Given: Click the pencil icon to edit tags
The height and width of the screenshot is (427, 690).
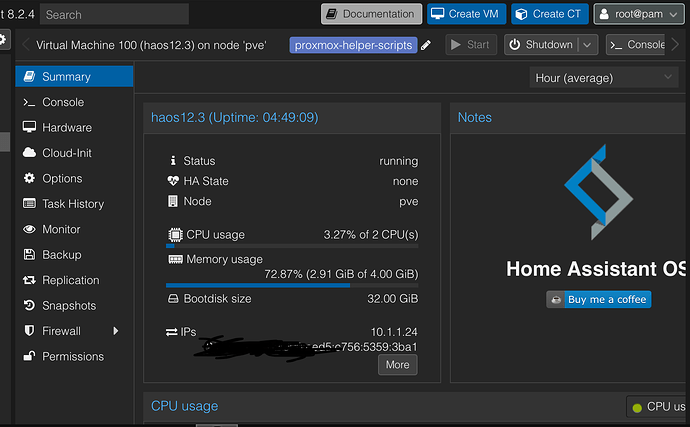Looking at the screenshot, I should click(x=426, y=45).
